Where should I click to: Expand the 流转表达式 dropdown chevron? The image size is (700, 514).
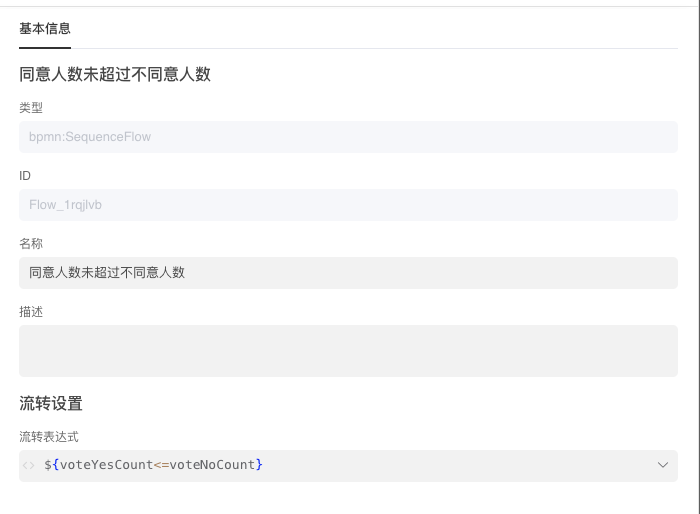click(x=662, y=465)
